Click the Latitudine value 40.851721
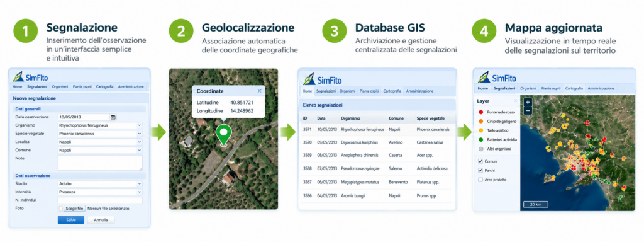This screenshot has width=644, height=242. coord(241,102)
